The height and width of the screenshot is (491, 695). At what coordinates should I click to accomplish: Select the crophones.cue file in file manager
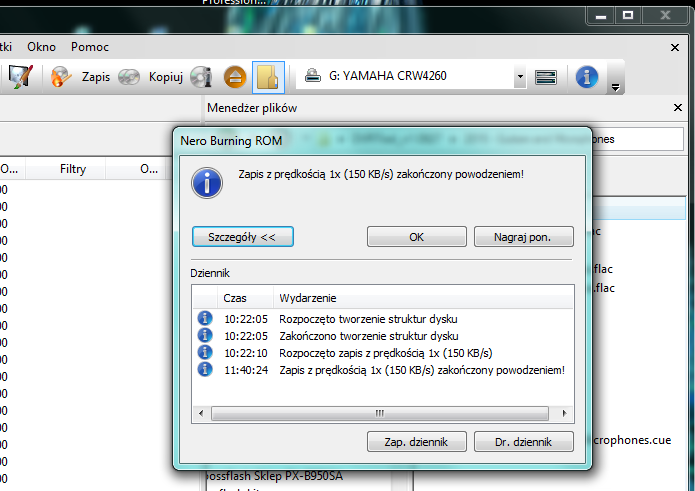(632, 440)
